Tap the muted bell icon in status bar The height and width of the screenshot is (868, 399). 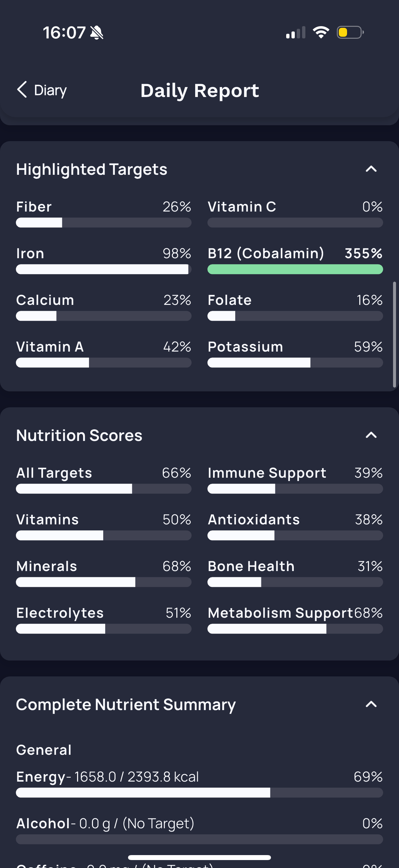click(x=97, y=33)
